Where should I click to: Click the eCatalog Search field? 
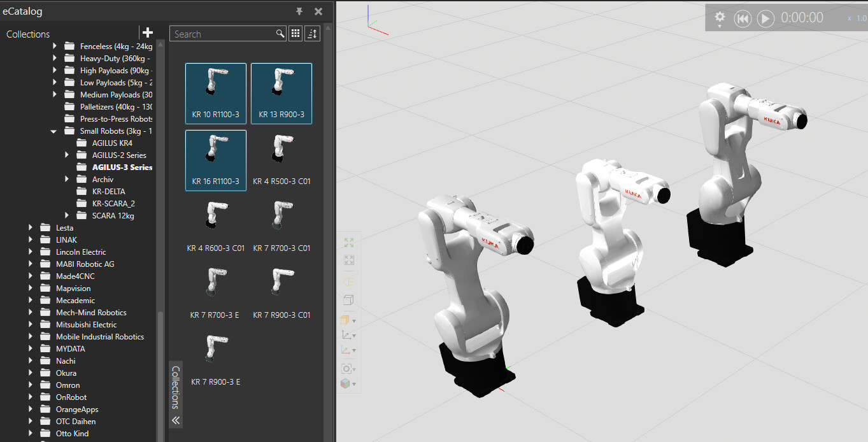pyautogui.click(x=223, y=34)
